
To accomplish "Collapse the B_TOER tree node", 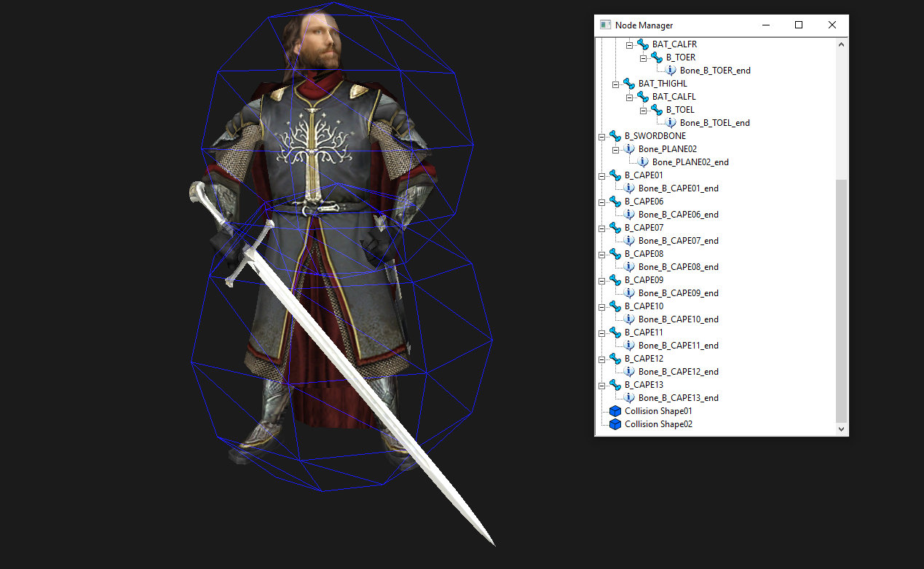I will pos(643,57).
